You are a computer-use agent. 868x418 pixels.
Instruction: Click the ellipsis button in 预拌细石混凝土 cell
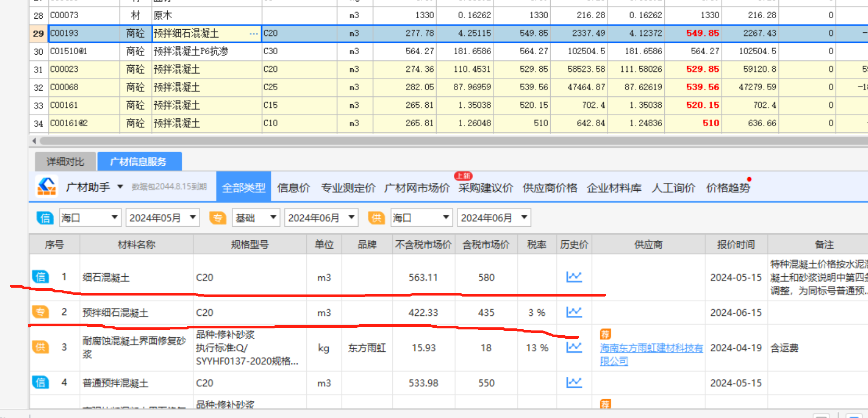point(253,33)
